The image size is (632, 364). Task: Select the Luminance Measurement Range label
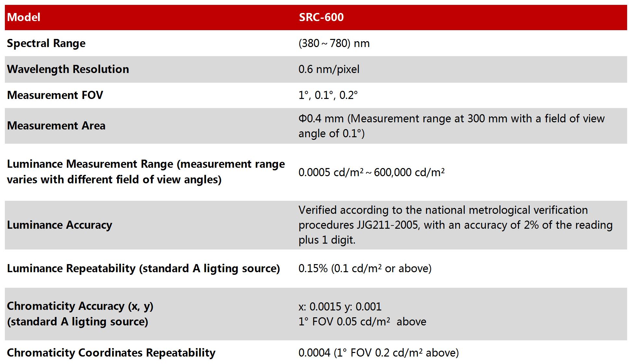tap(145, 172)
